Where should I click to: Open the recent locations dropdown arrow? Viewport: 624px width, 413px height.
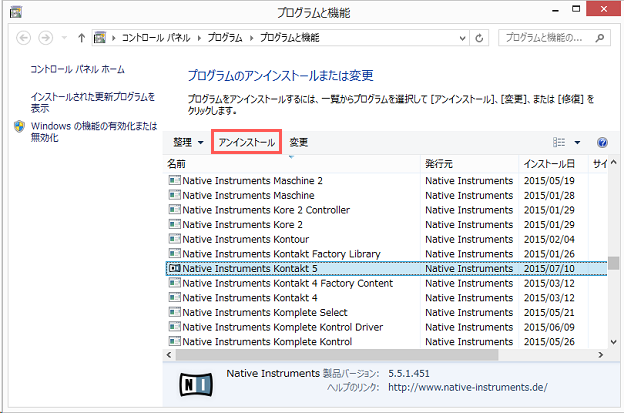[x=64, y=38]
